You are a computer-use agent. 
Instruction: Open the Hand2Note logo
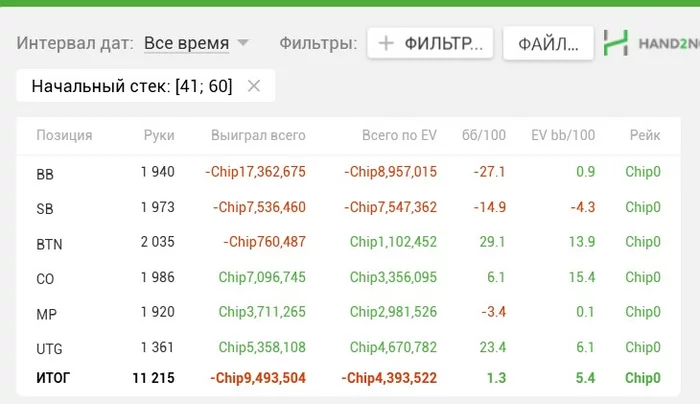pyautogui.click(x=650, y=44)
